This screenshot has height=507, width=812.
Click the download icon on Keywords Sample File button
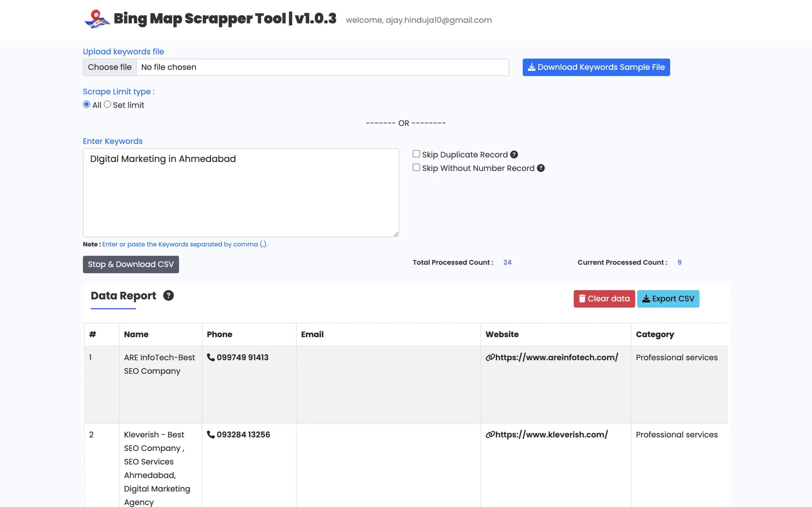532,67
